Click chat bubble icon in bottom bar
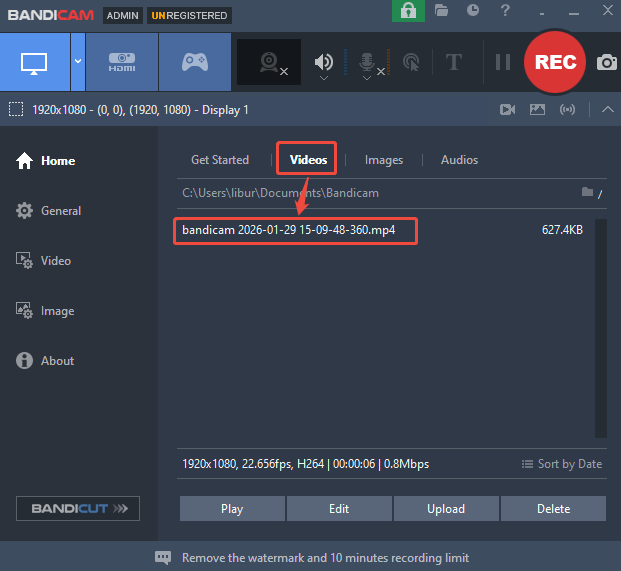Image resolution: width=621 pixels, height=571 pixels. tap(163, 558)
